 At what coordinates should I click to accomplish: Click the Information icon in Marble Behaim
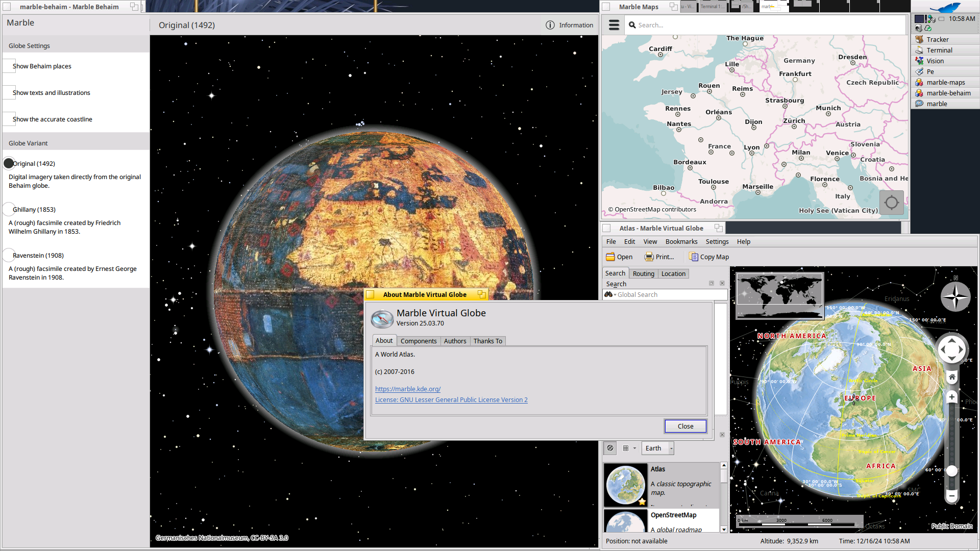pos(550,25)
